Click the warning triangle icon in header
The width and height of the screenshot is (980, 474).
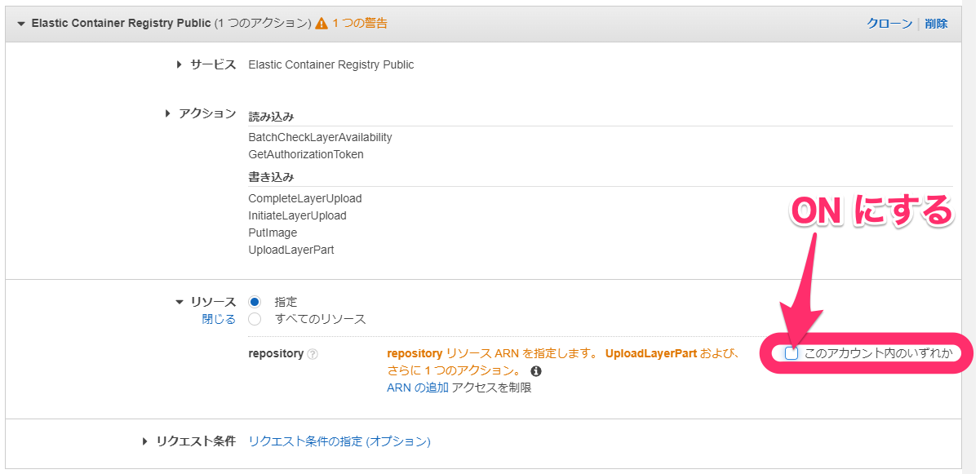tap(321, 24)
